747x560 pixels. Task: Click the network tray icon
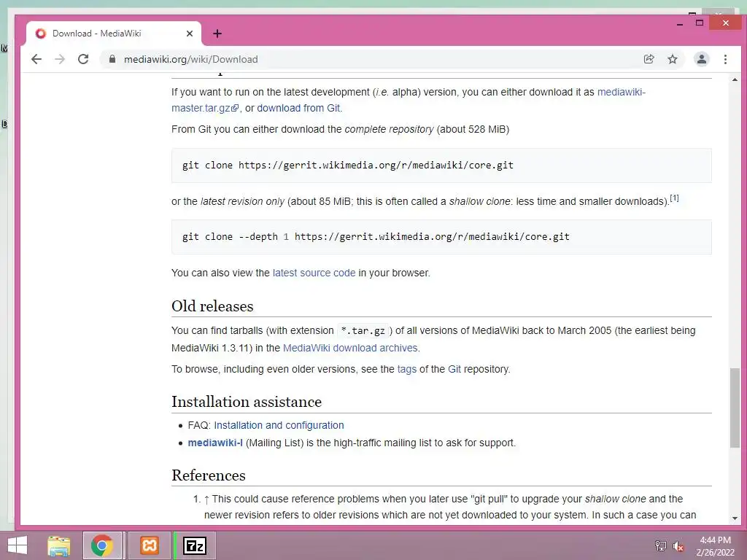point(660,545)
